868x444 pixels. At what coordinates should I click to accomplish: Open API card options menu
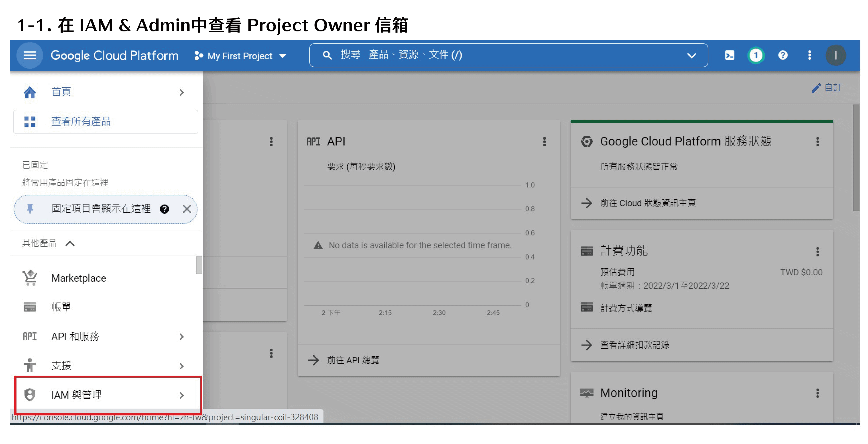[544, 142]
